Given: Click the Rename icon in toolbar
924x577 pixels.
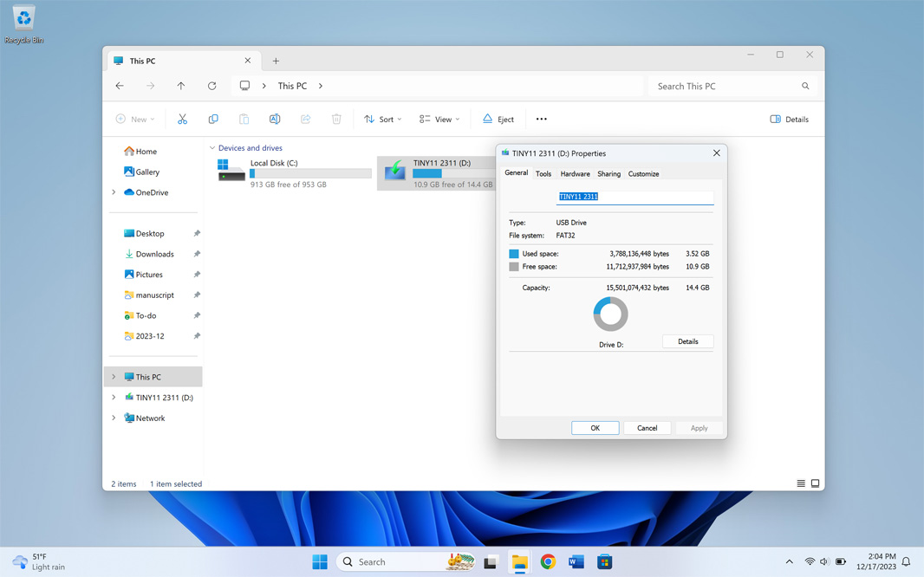Looking at the screenshot, I should click(x=275, y=120).
